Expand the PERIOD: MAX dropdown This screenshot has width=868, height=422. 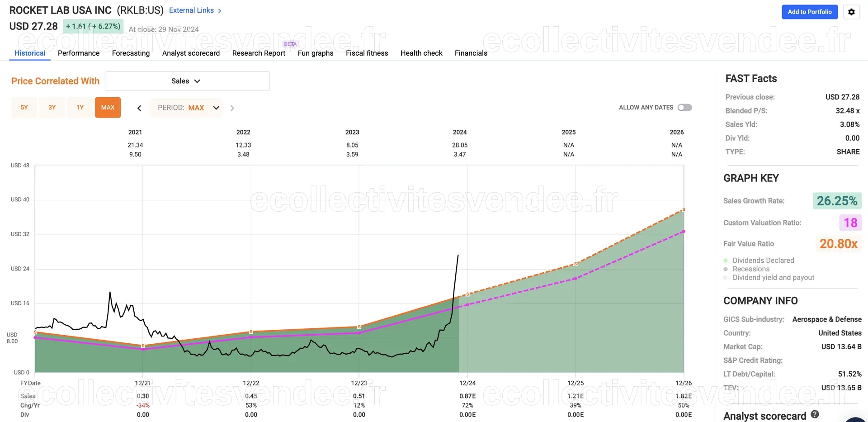tap(186, 108)
